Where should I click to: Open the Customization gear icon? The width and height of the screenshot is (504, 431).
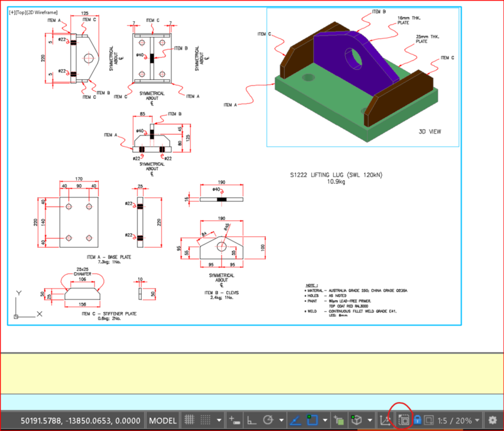[x=493, y=420]
